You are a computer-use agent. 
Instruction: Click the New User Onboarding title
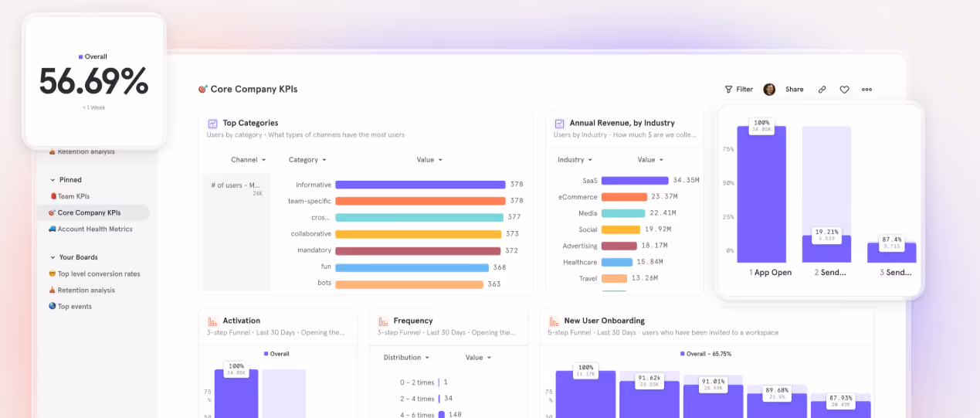tap(604, 321)
